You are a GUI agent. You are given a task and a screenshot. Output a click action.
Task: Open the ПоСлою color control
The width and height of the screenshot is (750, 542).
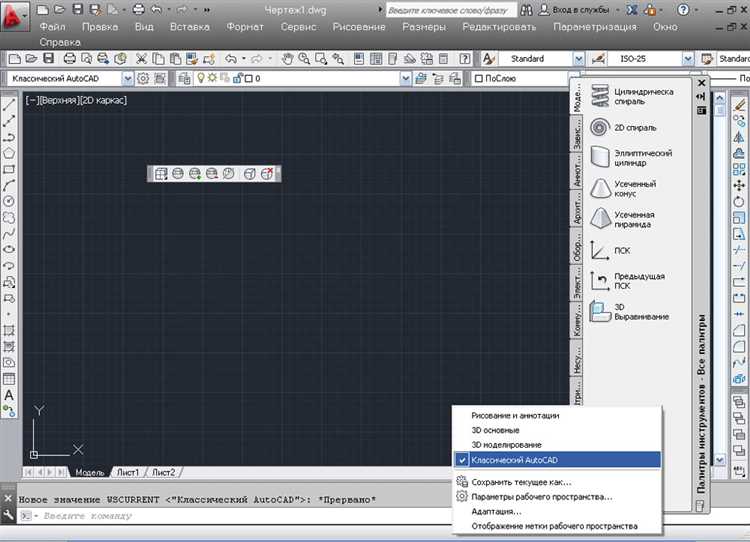click(520, 78)
